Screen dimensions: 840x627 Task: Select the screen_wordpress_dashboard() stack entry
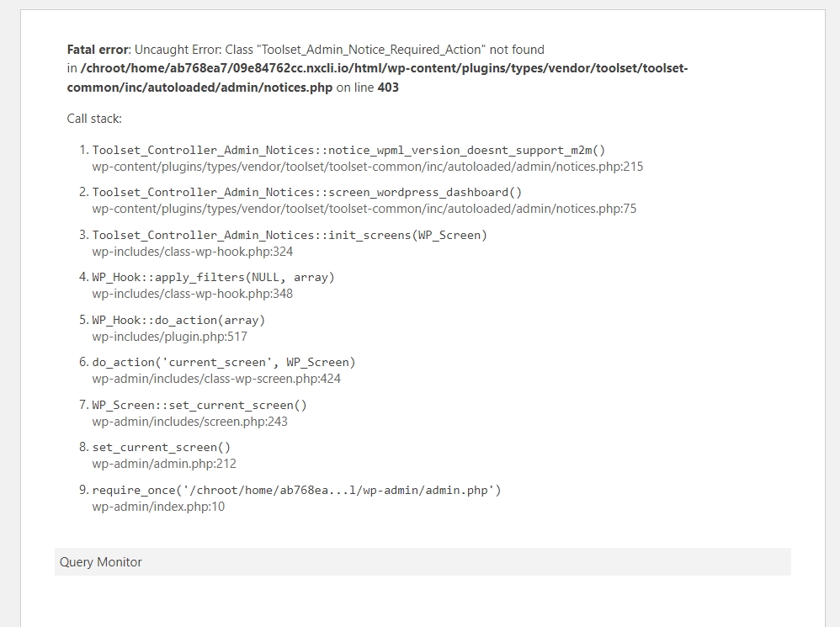click(307, 192)
